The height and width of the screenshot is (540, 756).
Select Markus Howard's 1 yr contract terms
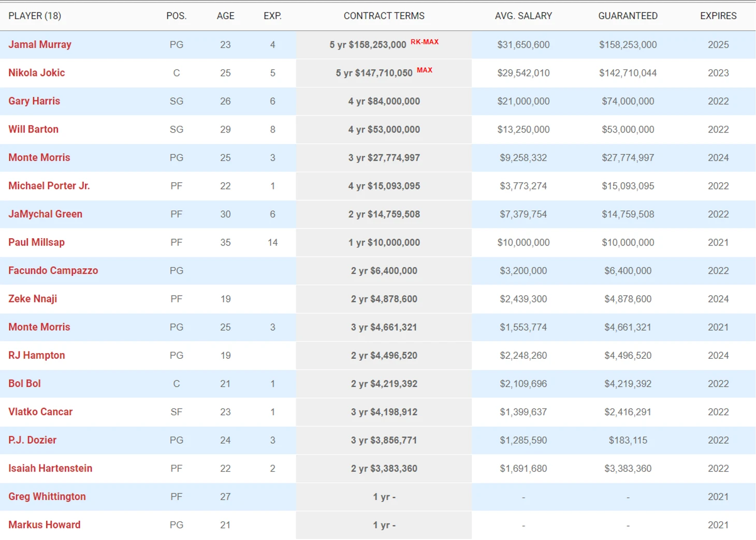(x=384, y=525)
